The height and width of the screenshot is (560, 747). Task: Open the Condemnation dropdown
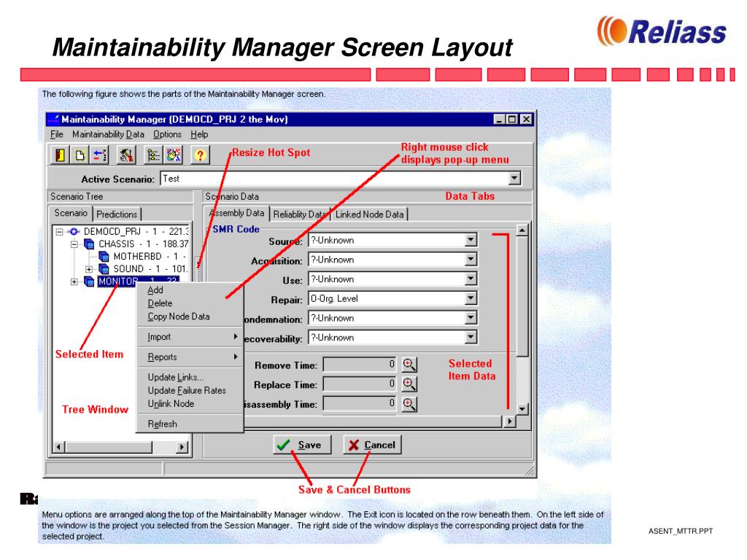(471, 318)
